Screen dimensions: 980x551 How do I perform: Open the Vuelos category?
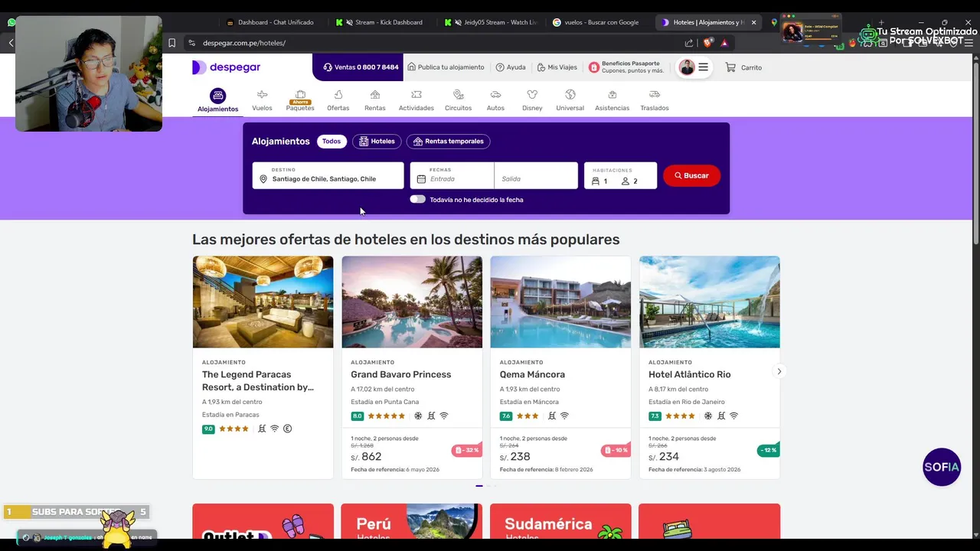(262, 100)
